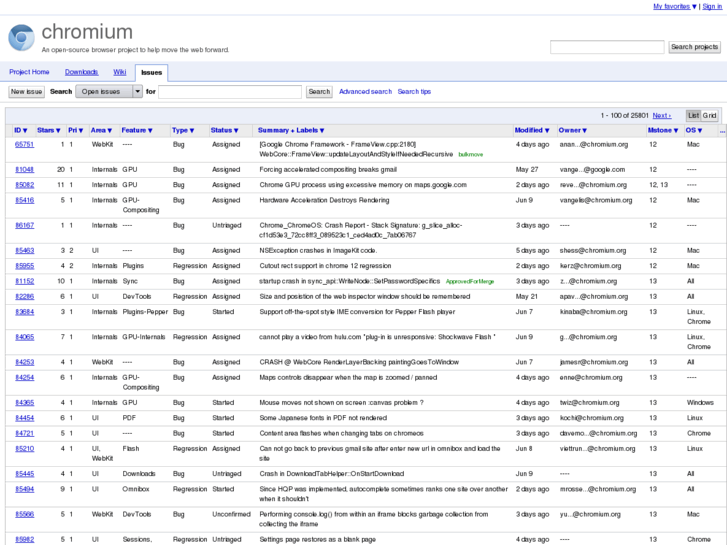Viewport: 727px width, 545px height.
Task: Click owner kinaba@chromium.org cell
Action: 593,312
